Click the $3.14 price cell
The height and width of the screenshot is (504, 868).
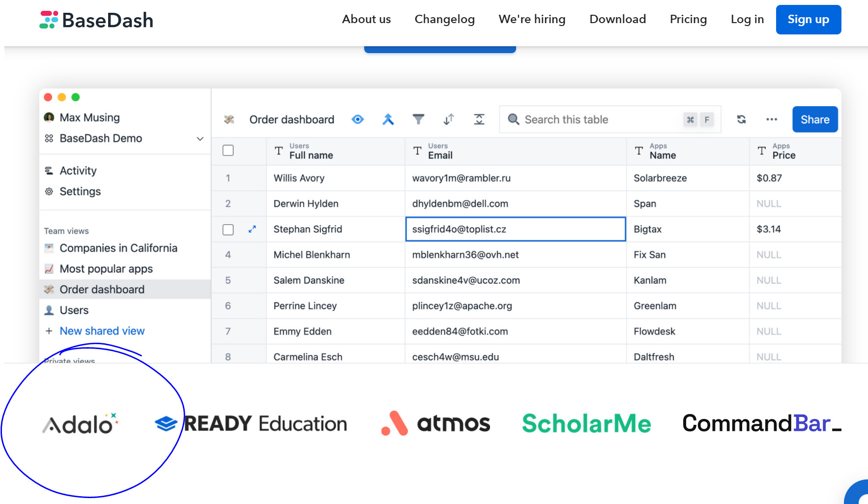[x=795, y=229]
